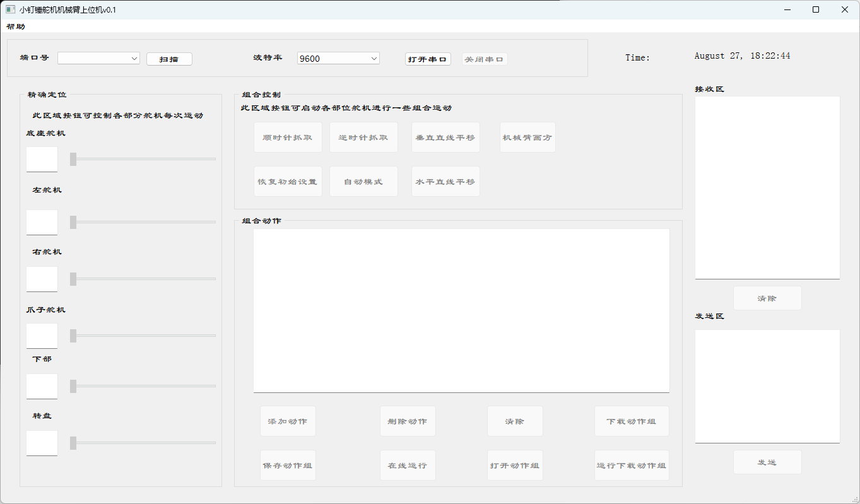The width and height of the screenshot is (860, 504).
Task: Click the 打开串口 button
Action: [428, 59]
